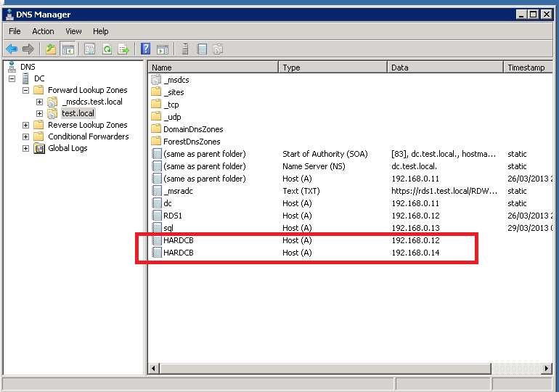Click the horizontal scrollbar left arrow

(154, 369)
